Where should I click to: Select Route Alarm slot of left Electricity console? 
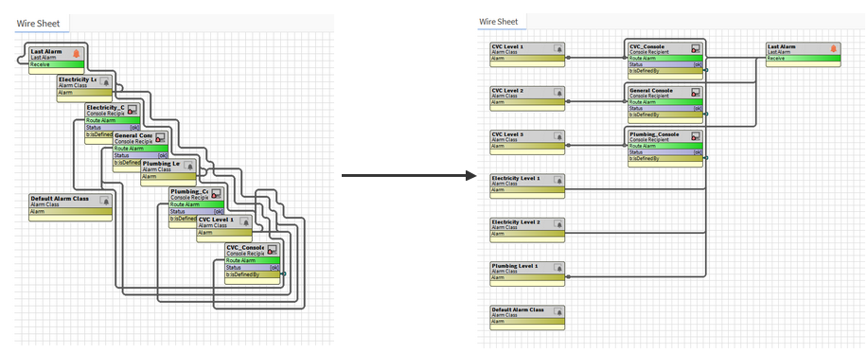pyautogui.click(x=113, y=120)
